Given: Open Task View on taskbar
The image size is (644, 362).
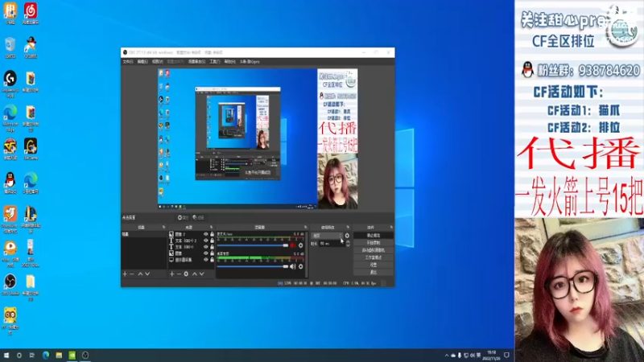Looking at the screenshot, I should pos(32,356).
